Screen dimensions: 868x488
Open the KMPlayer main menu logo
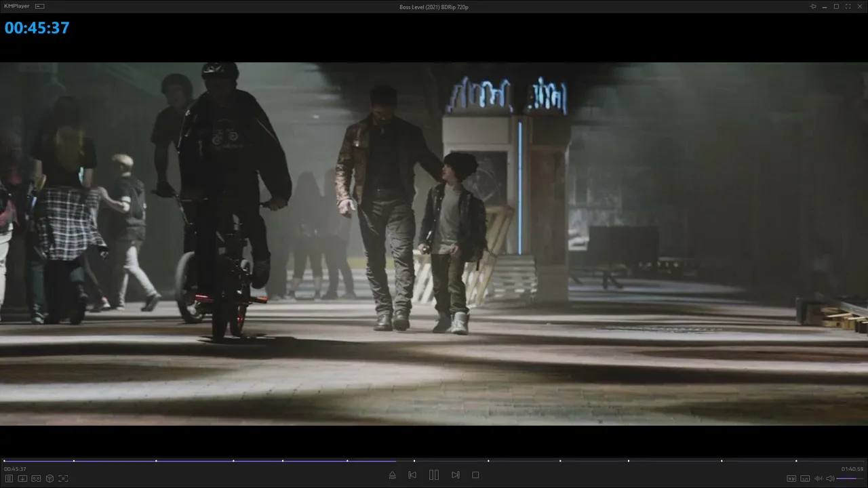click(17, 6)
